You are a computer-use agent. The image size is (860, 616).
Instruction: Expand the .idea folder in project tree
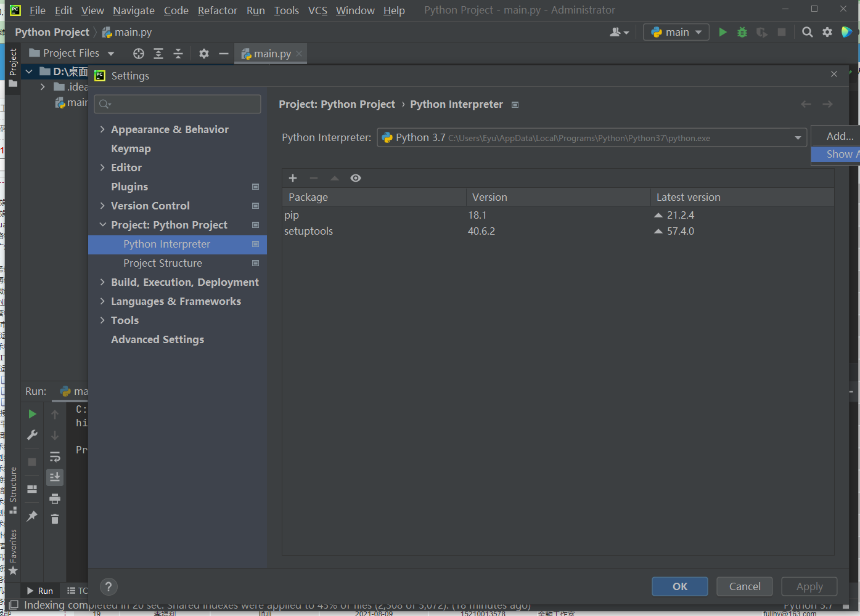coord(42,87)
